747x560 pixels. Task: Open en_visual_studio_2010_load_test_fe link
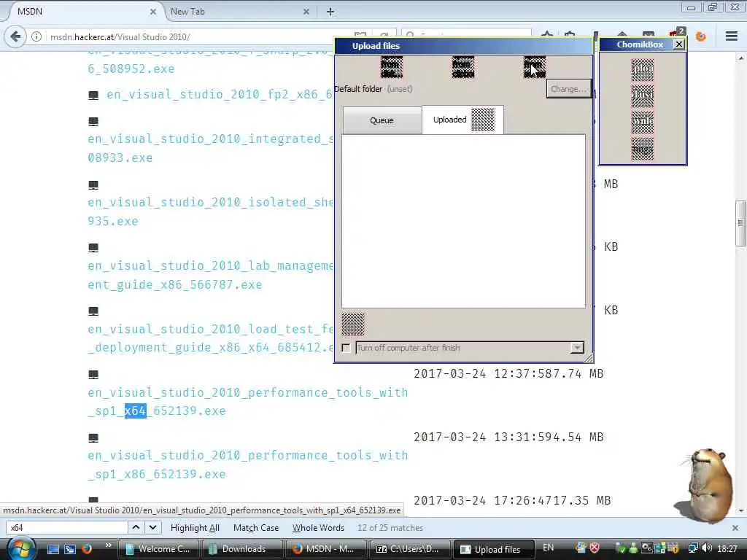click(210, 338)
